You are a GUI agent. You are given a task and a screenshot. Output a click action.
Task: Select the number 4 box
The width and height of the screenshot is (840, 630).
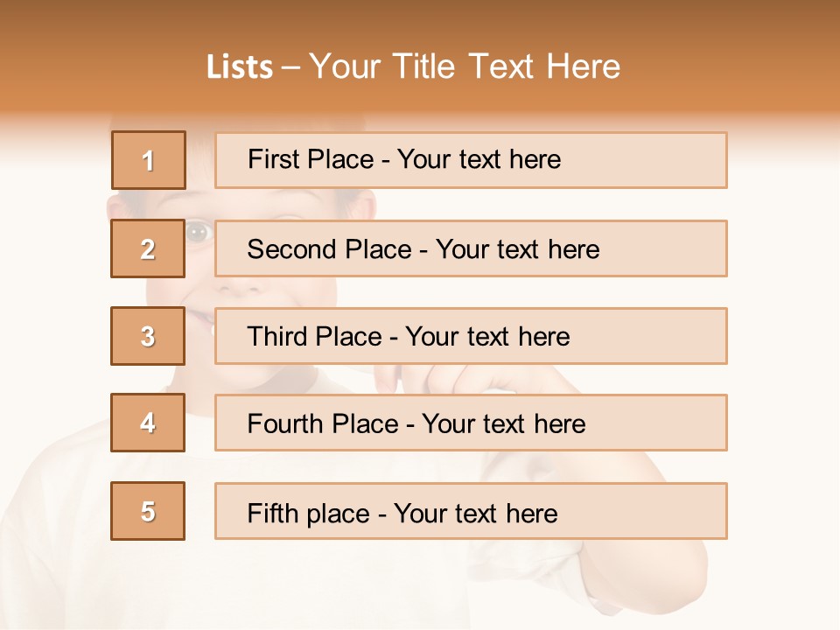[x=148, y=423]
